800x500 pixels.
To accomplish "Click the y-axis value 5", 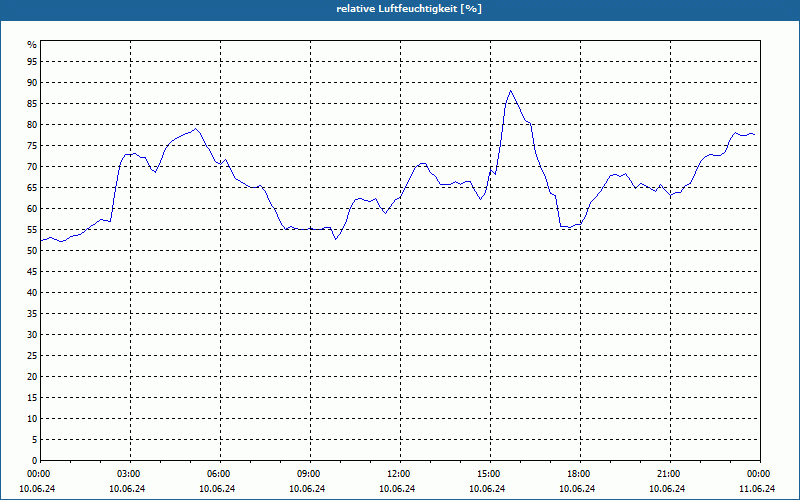I will click(x=34, y=439).
